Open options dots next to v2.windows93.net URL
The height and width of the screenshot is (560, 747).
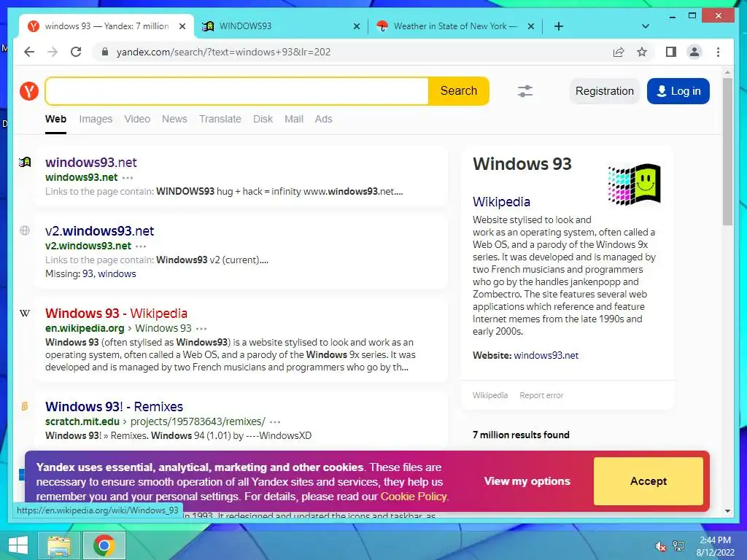tap(141, 246)
